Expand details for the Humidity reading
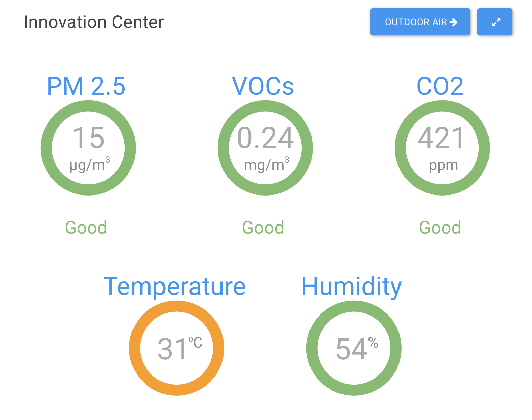This screenshot has width=532, height=420. pyautogui.click(x=354, y=349)
